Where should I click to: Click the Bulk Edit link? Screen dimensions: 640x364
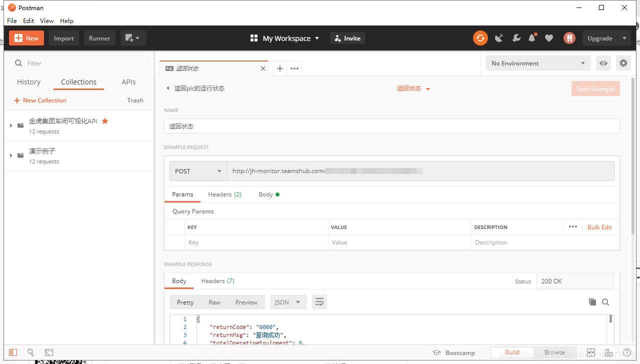pos(599,227)
